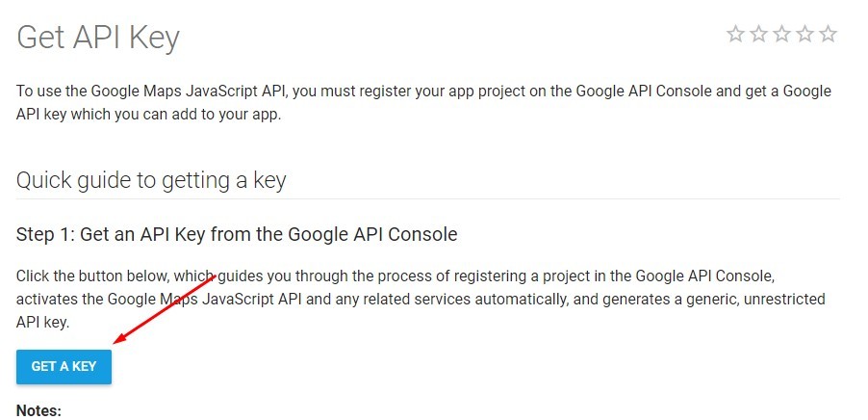The height and width of the screenshot is (420, 868).
Task: Give a three-star rating
Action: 782,35
